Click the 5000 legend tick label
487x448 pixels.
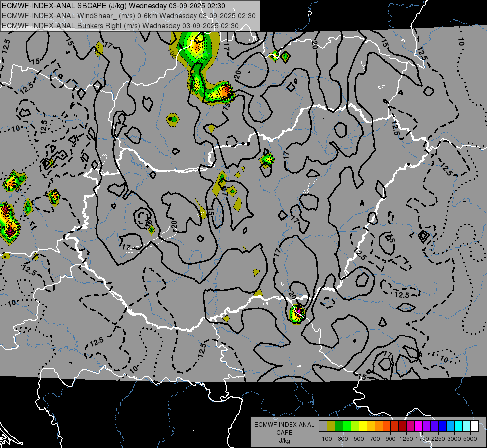470,439
